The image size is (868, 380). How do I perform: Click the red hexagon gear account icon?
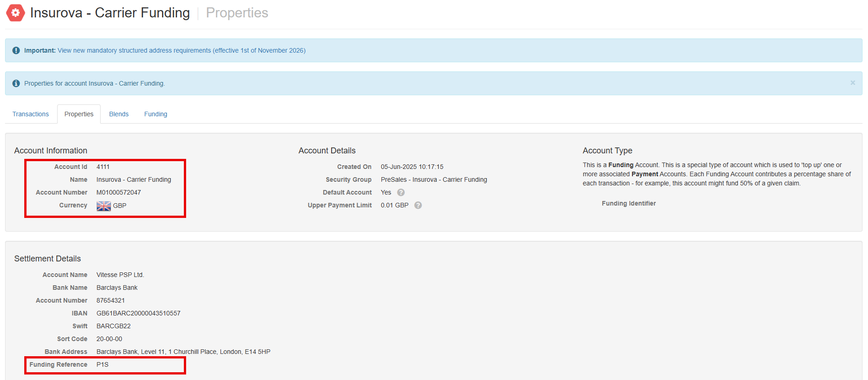[x=16, y=13]
